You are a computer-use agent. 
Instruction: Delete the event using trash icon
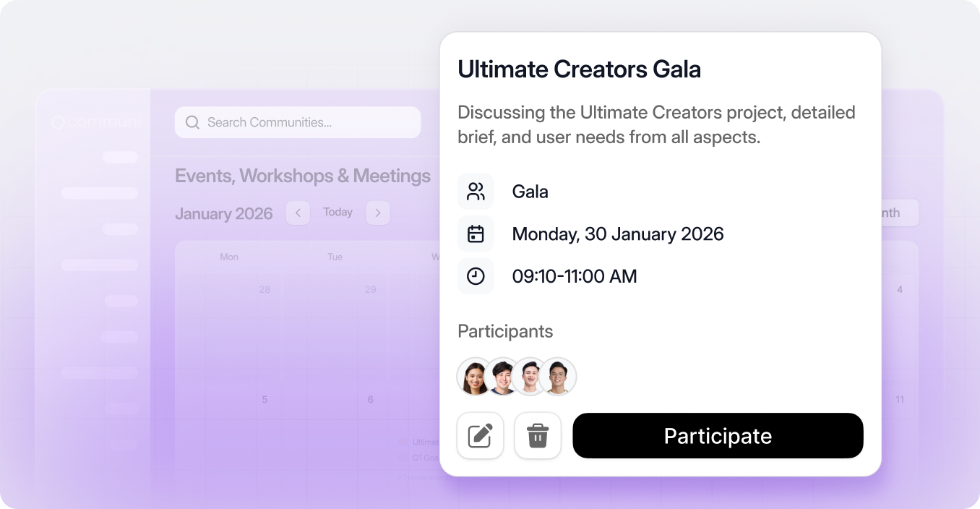[538, 436]
